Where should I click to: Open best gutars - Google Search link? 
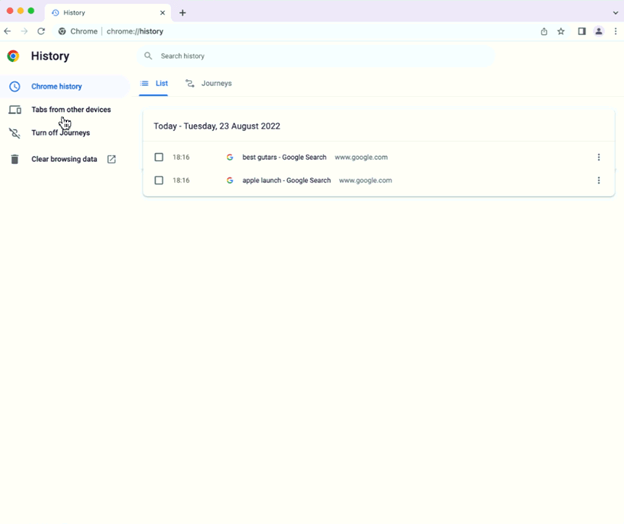[284, 157]
